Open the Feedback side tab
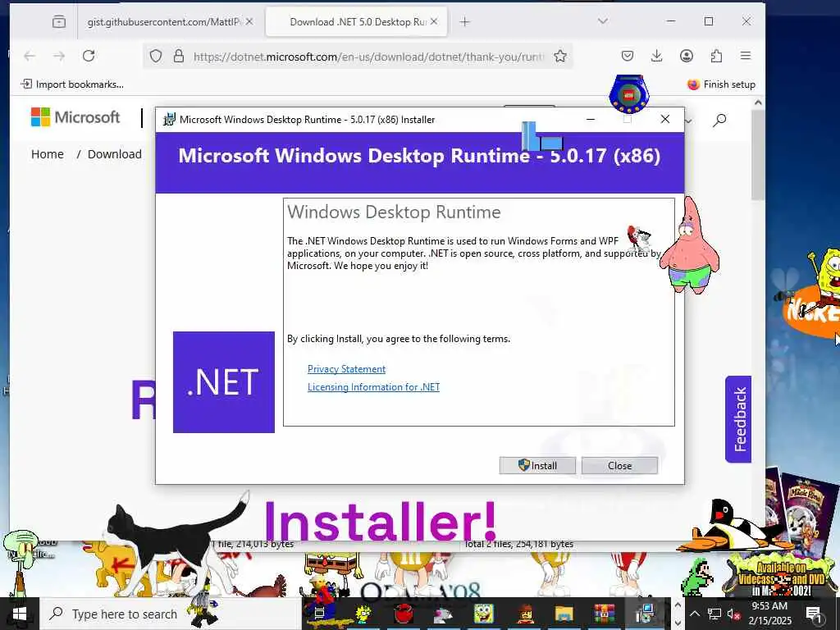This screenshot has width=840, height=630. click(x=739, y=419)
